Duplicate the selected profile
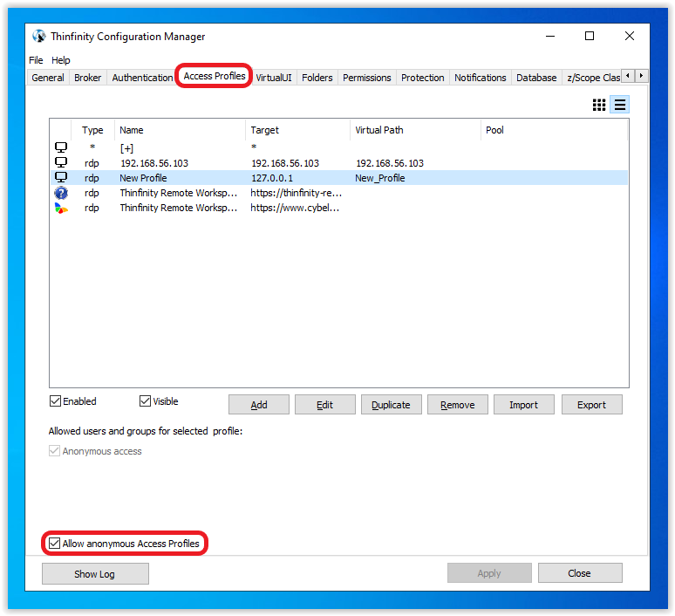The width and height of the screenshot is (675, 616). [391, 405]
